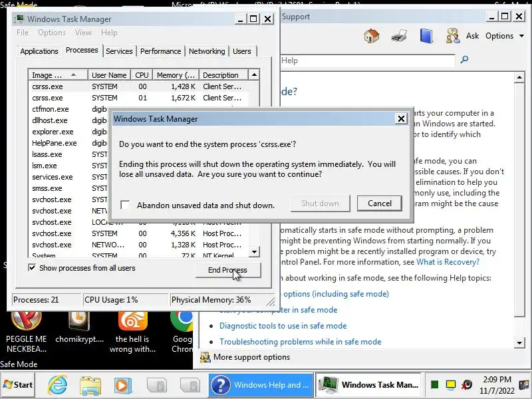Click the Start button

tap(18, 385)
